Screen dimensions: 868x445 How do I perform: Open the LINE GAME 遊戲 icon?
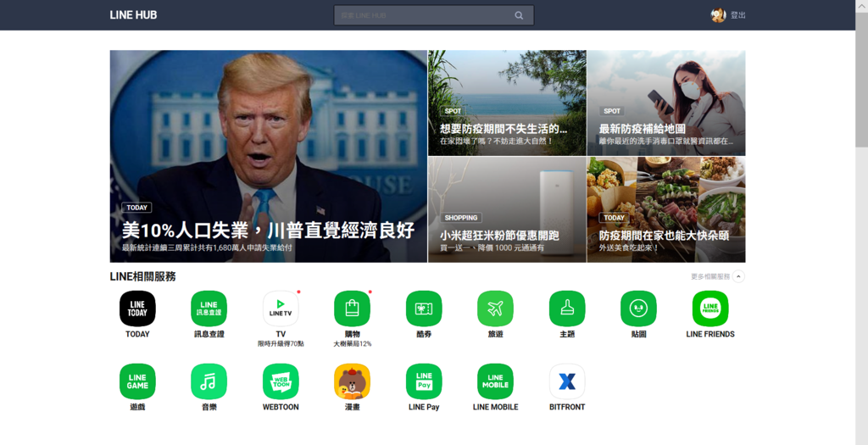click(x=137, y=381)
